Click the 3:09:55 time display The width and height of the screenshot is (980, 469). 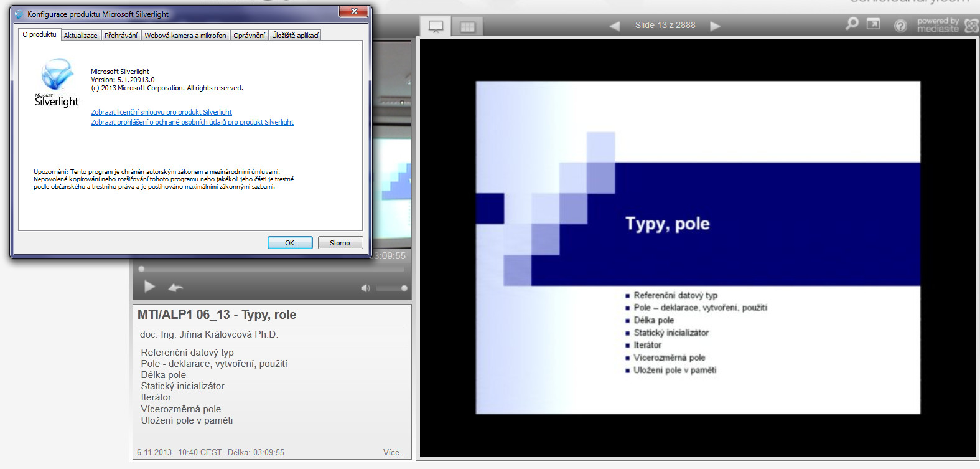(390, 256)
